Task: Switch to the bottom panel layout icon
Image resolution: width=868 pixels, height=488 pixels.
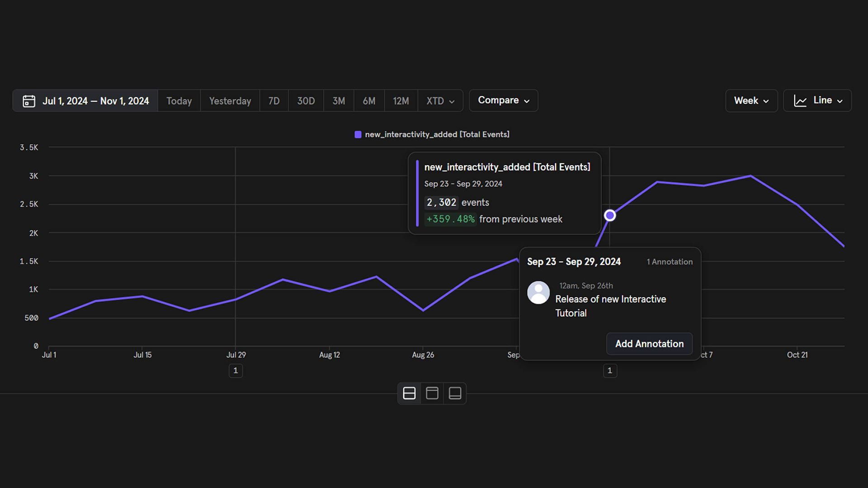Action: coord(455,393)
